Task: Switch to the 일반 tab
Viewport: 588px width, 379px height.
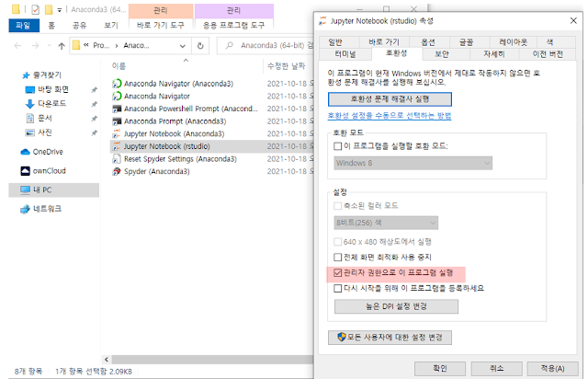Action: tap(334, 42)
